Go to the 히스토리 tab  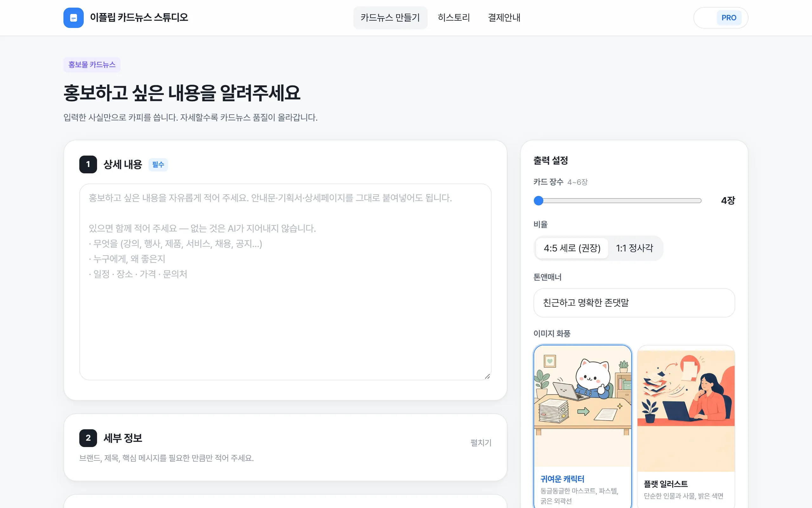click(x=454, y=18)
